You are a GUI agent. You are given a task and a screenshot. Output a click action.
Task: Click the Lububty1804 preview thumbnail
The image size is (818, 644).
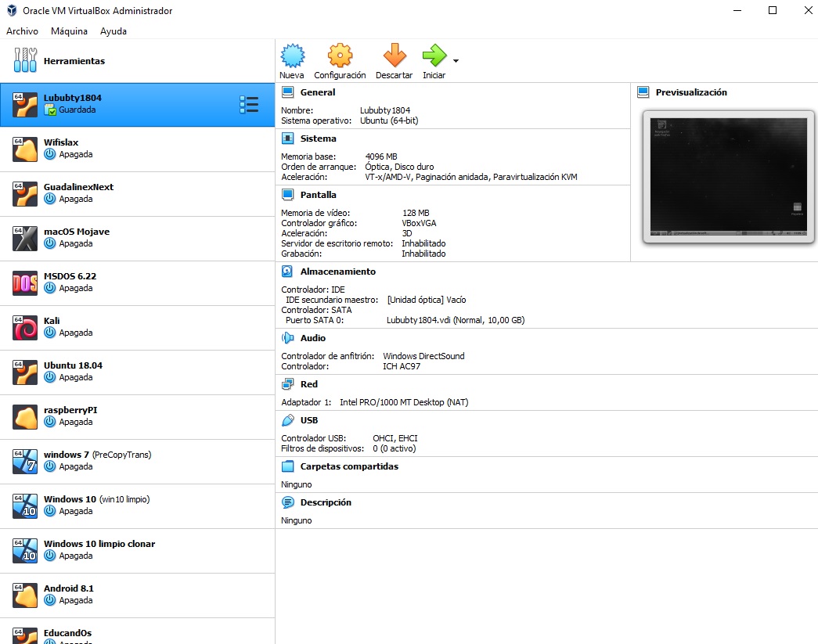pos(724,176)
